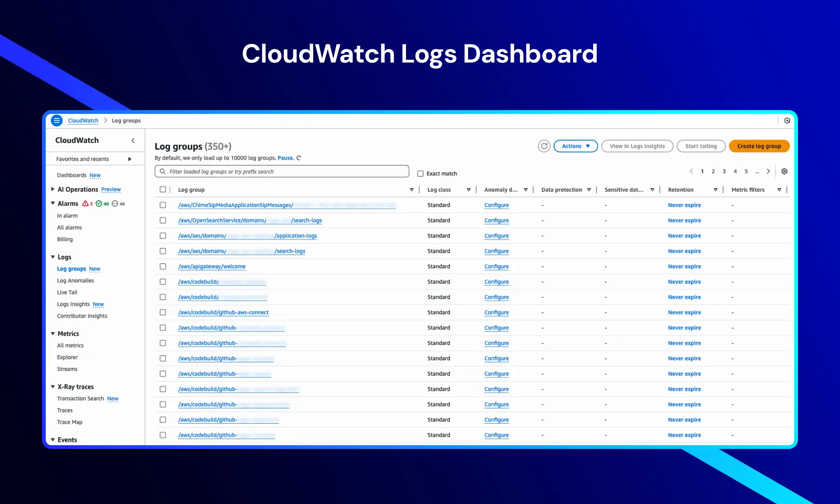840x504 pixels.
Task: Click the pagination ellipsis for more pages
Action: pyautogui.click(x=757, y=172)
